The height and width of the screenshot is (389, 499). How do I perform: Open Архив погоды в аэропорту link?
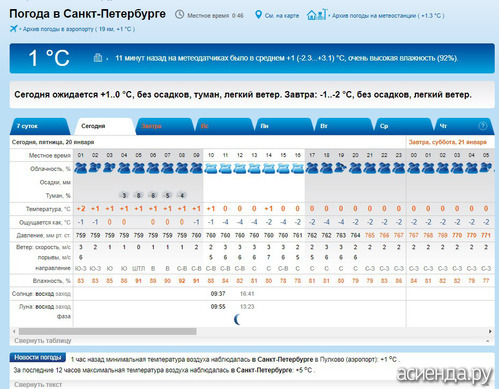(x=79, y=29)
